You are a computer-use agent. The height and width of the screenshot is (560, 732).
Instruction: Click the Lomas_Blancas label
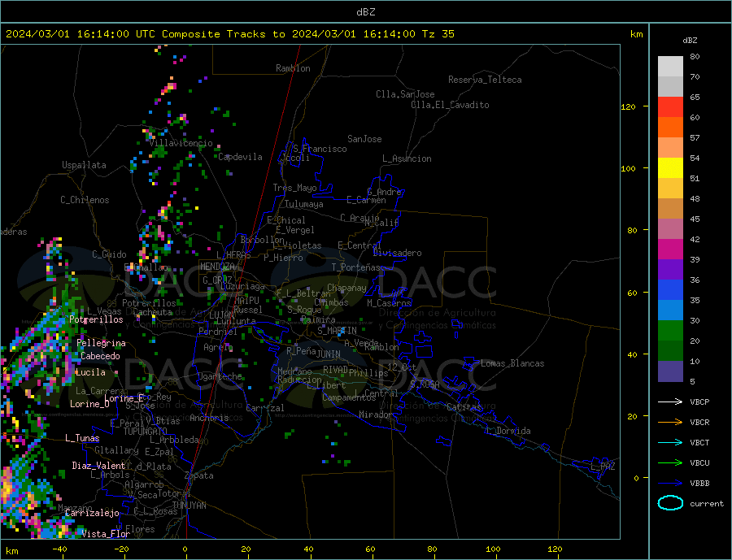[x=512, y=363]
